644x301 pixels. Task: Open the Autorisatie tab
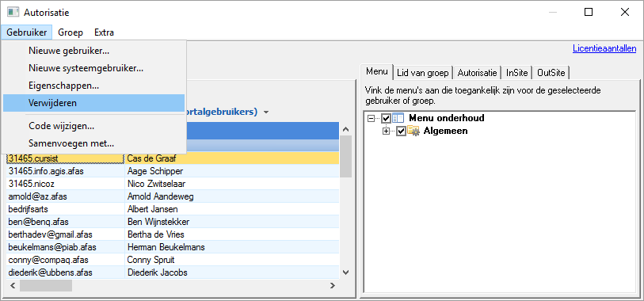(478, 73)
